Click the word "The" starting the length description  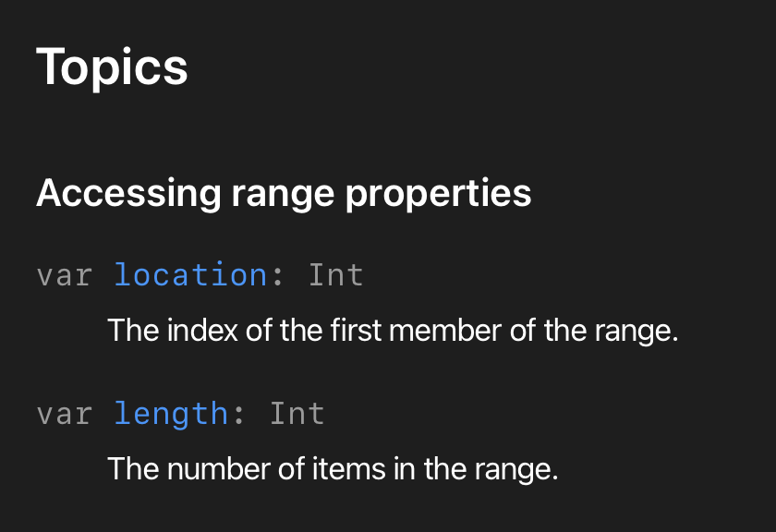point(127,469)
